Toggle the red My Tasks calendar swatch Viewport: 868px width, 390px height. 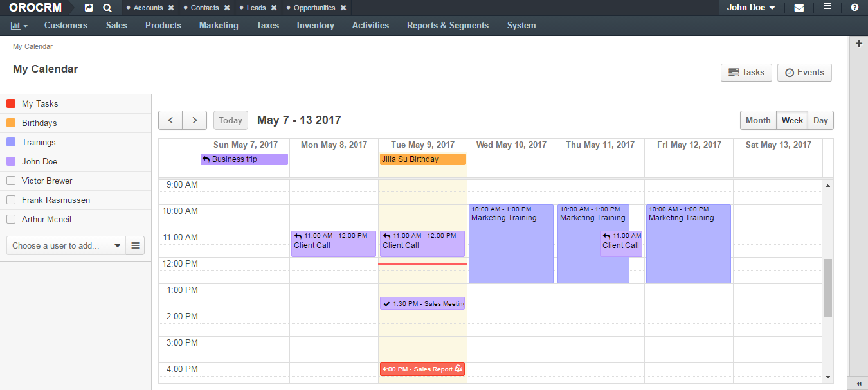[11, 103]
